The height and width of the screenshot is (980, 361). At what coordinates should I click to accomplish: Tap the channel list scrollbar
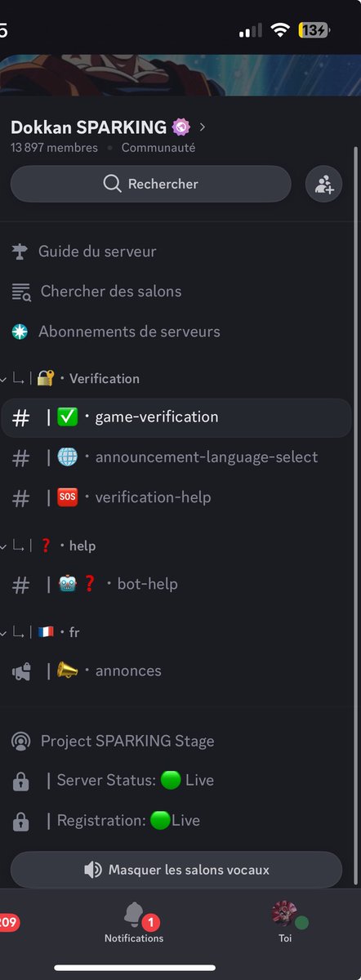(355, 514)
